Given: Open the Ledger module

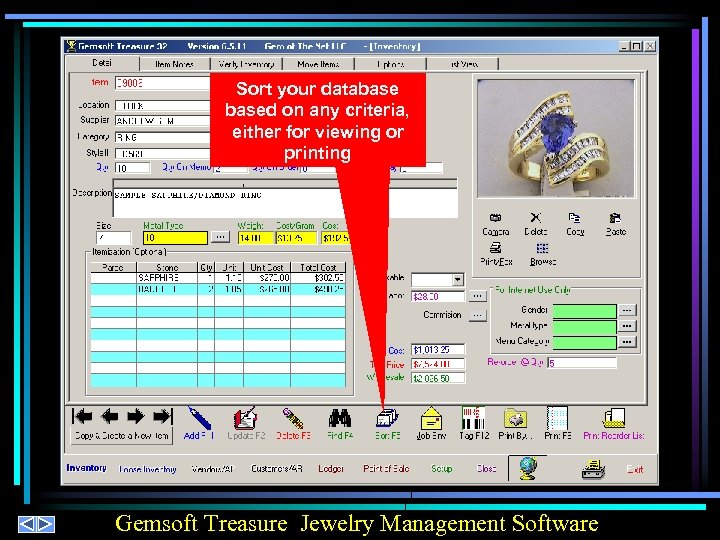Looking at the screenshot, I should [x=331, y=469].
